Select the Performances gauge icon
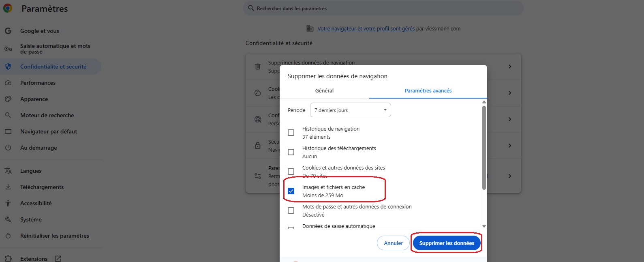The height and width of the screenshot is (262, 644). (8, 83)
